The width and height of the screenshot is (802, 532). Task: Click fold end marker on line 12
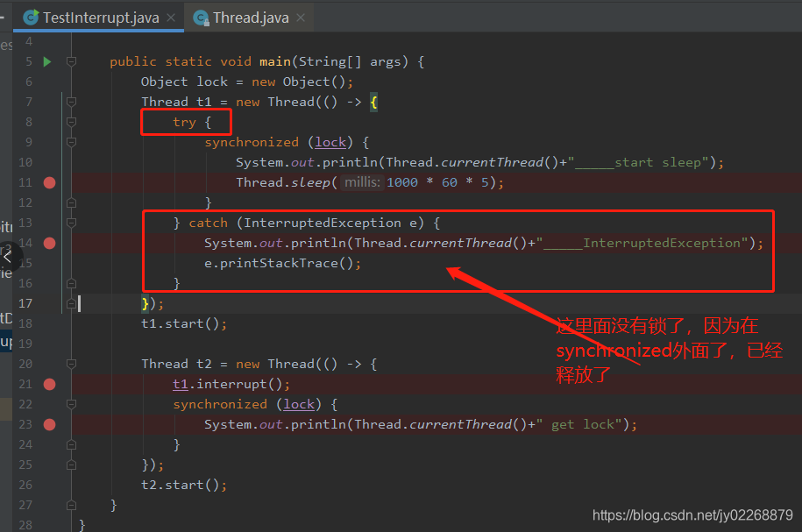click(72, 202)
